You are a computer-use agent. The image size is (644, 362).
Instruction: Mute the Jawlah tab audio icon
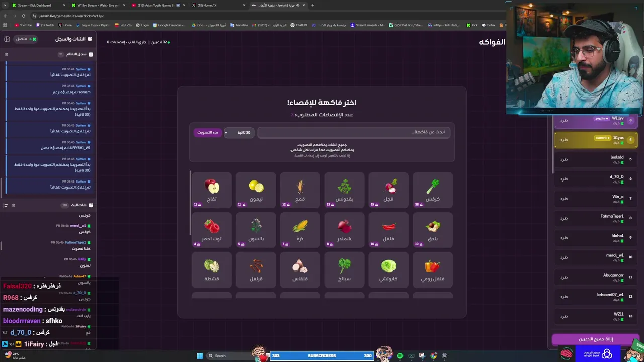[297, 5]
